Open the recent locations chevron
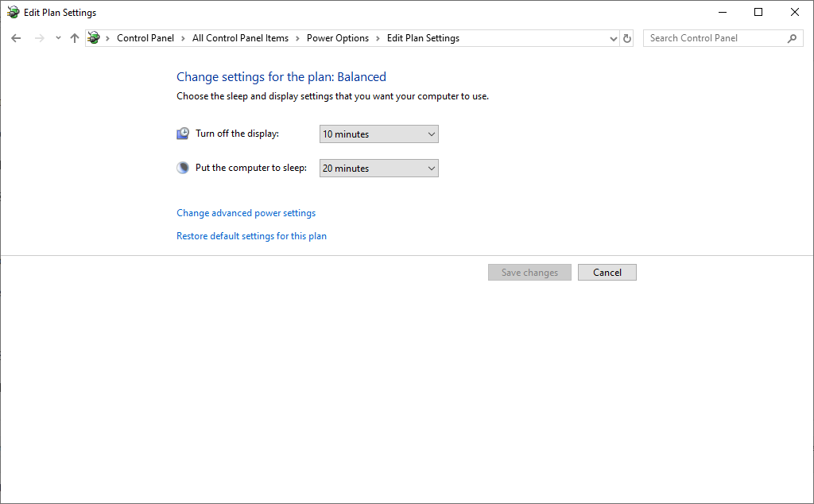The width and height of the screenshot is (814, 504). coord(58,38)
